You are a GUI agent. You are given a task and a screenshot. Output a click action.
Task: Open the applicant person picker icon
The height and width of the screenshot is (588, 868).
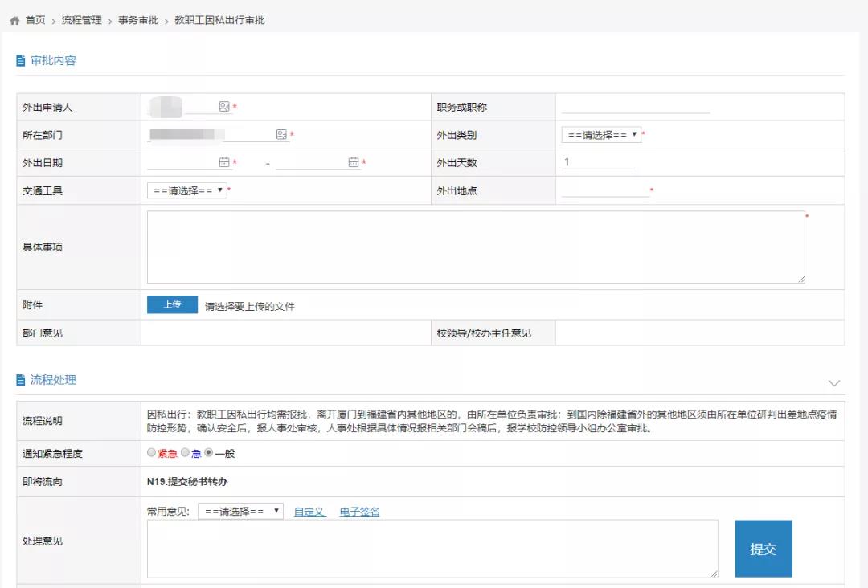(224, 107)
